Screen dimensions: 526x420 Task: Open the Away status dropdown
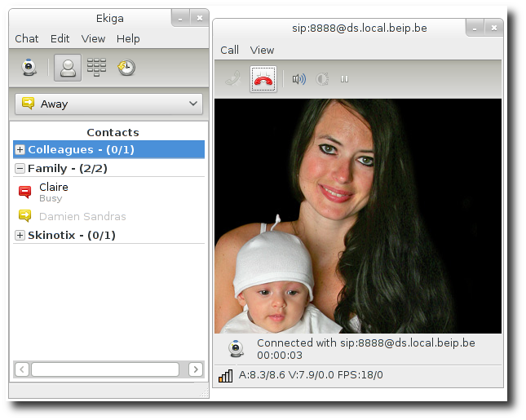point(108,104)
